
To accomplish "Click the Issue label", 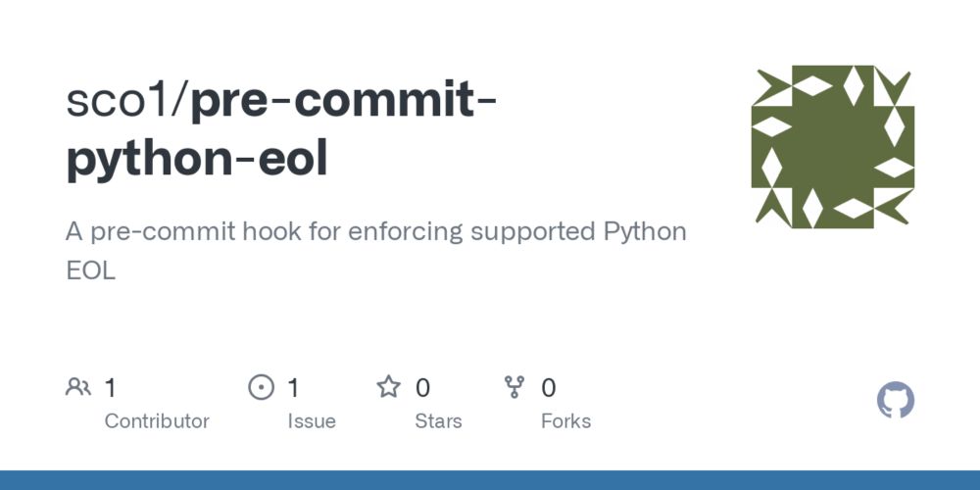I will (312, 421).
